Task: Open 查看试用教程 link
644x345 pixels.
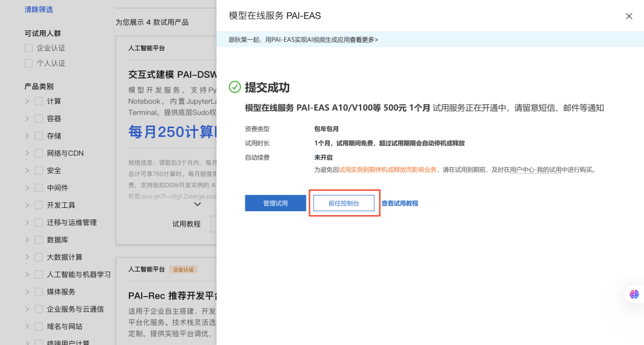Action: coord(400,203)
